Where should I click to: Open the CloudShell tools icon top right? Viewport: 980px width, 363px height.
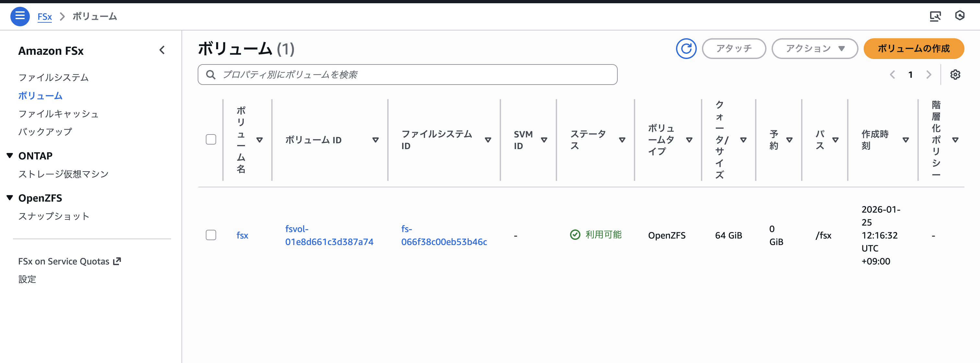click(936, 16)
